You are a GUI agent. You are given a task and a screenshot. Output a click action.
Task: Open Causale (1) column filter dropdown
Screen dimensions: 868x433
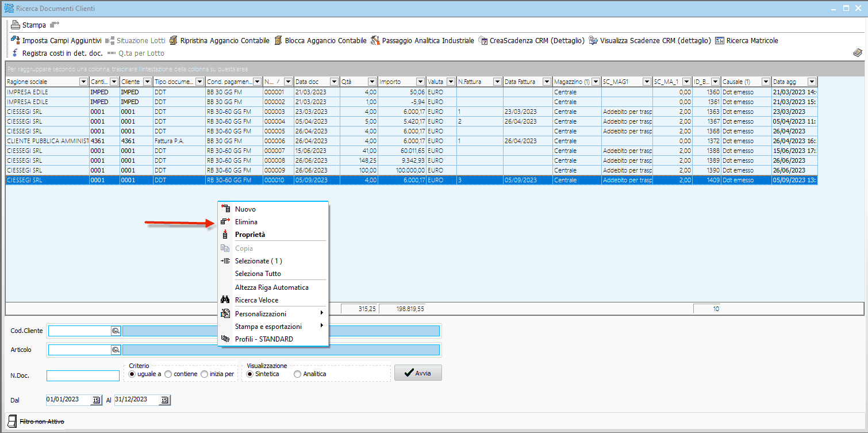[766, 82]
